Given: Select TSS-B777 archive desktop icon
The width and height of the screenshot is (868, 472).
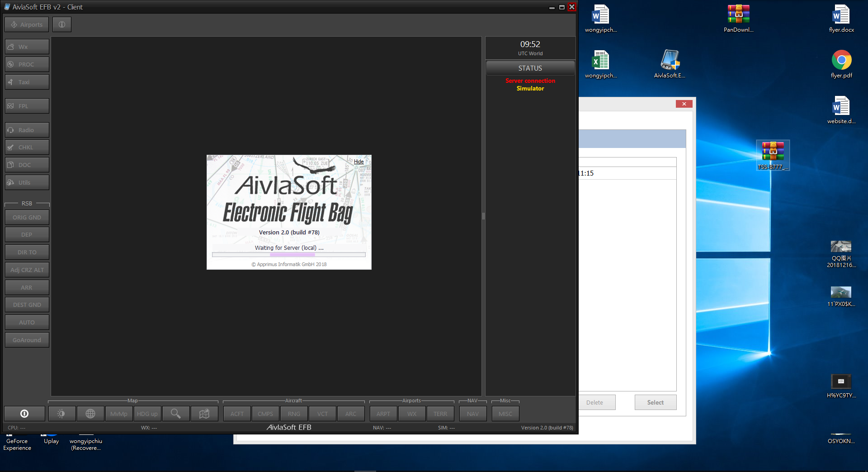Looking at the screenshot, I should (773, 155).
